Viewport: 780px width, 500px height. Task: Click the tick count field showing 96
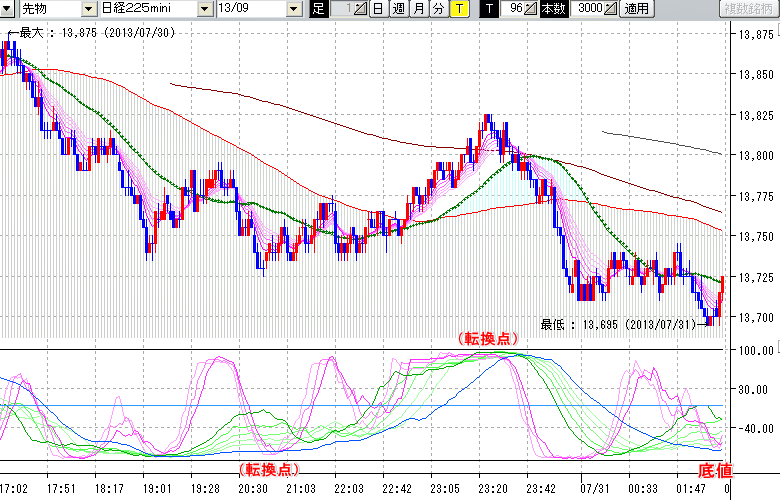point(514,9)
